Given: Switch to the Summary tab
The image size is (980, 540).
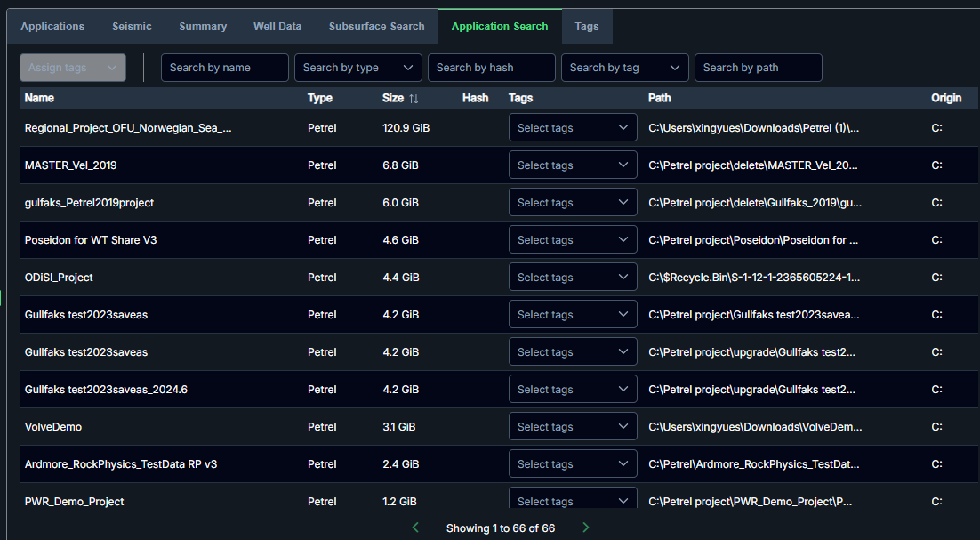Looking at the screenshot, I should [203, 27].
